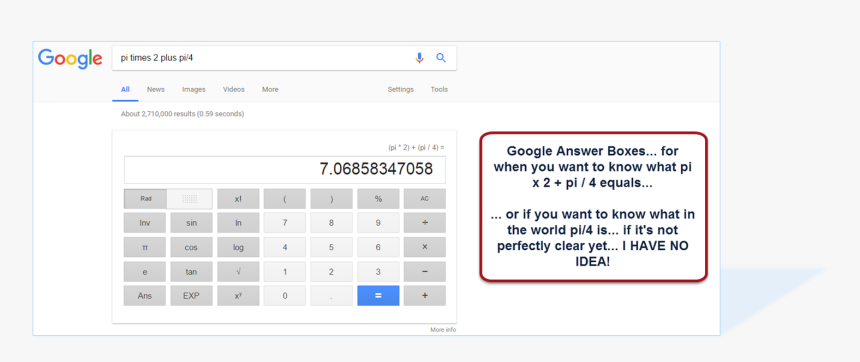Toggle the Inv functions key
860x362 pixels.
(145, 223)
